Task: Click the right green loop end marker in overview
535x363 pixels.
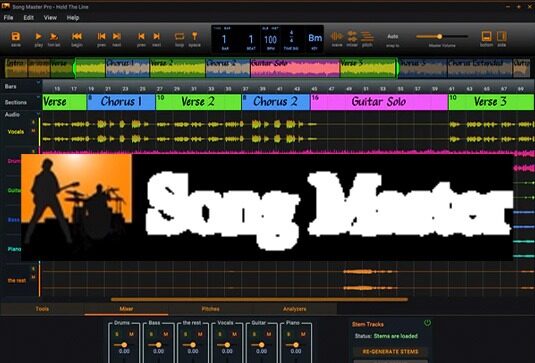Action: click(397, 68)
